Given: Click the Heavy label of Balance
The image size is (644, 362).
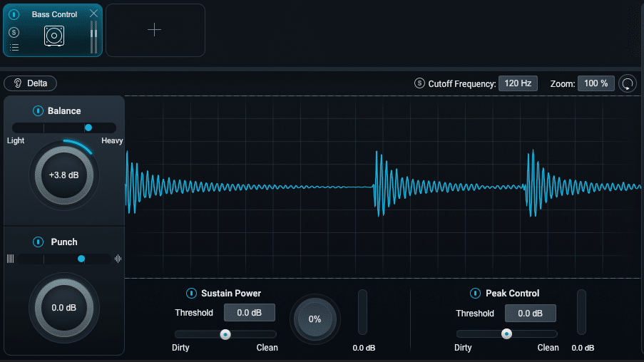Looking at the screenshot, I should (112, 141).
